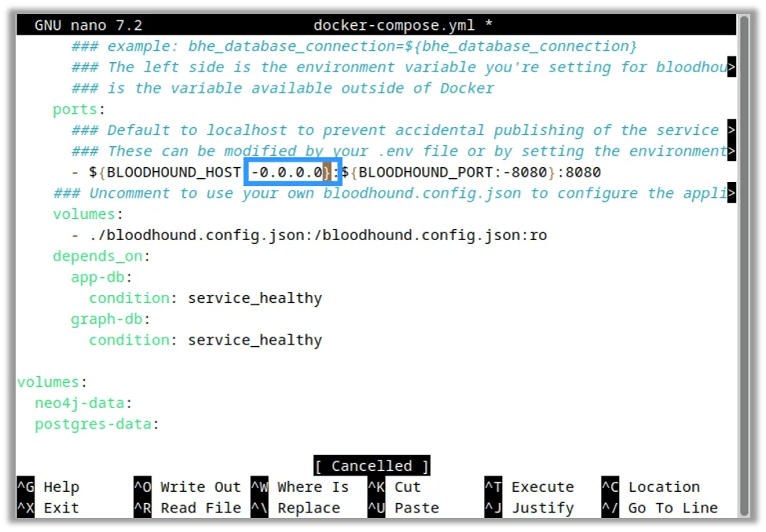Image resolution: width=766 pixels, height=532 pixels.
Task: Click the 'neo4j-data:' volume entry
Action: (x=83, y=403)
